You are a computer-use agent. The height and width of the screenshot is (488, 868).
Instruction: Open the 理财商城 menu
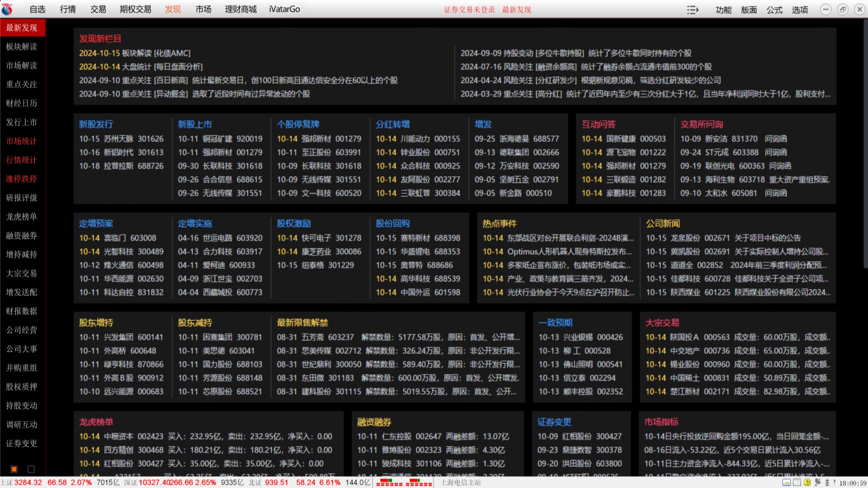tap(241, 9)
